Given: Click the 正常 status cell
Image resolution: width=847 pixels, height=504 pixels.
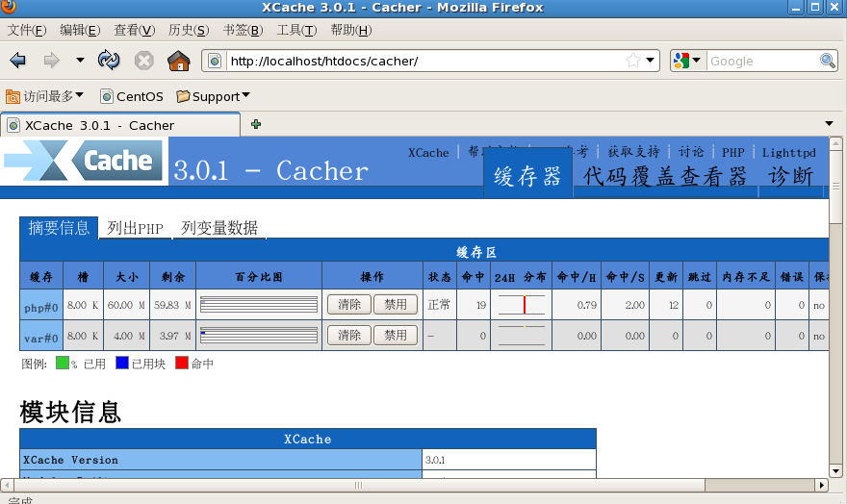Looking at the screenshot, I should click(x=439, y=305).
